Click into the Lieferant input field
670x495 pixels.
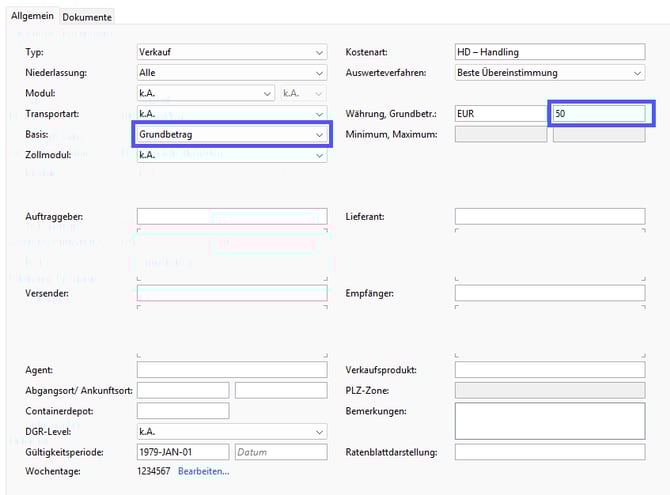pyautogui.click(x=549, y=216)
